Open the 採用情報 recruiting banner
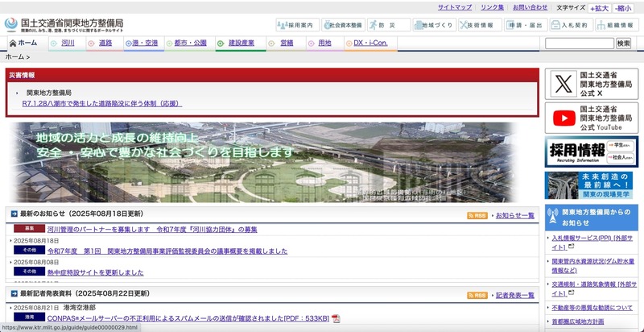The width and height of the screenshot is (644, 332). [591, 151]
